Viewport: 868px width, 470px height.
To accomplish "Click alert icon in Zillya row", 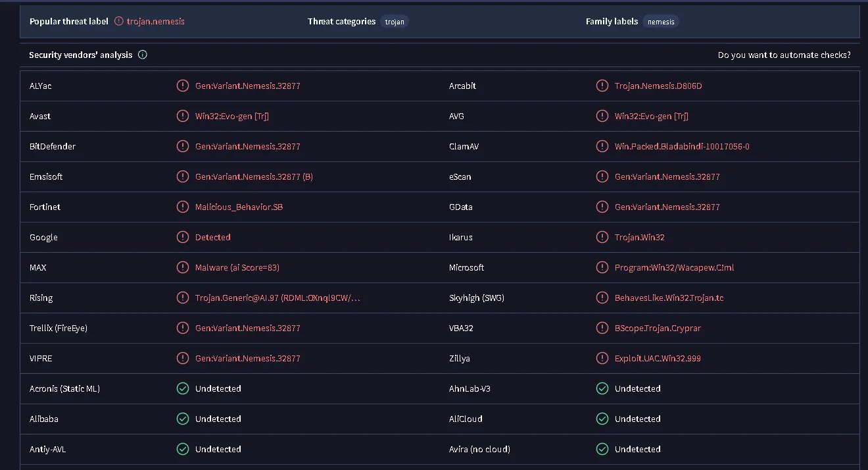I will (602, 358).
